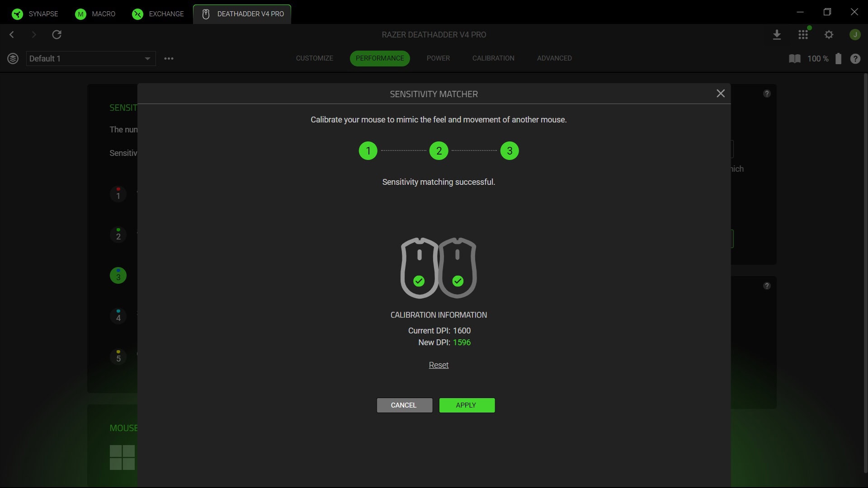Select the DeathAdder V4 Pro tab
The height and width of the screenshot is (488, 868).
(242, 14)
